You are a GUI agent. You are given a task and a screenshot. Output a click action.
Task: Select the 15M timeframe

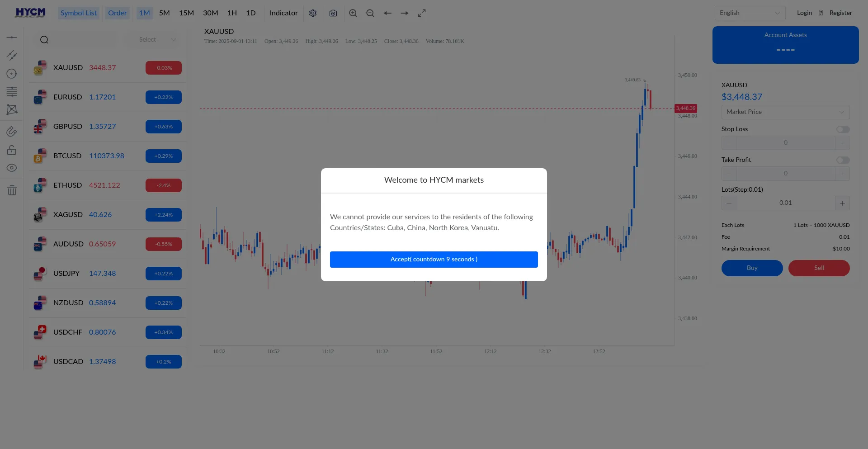[186, 13]
